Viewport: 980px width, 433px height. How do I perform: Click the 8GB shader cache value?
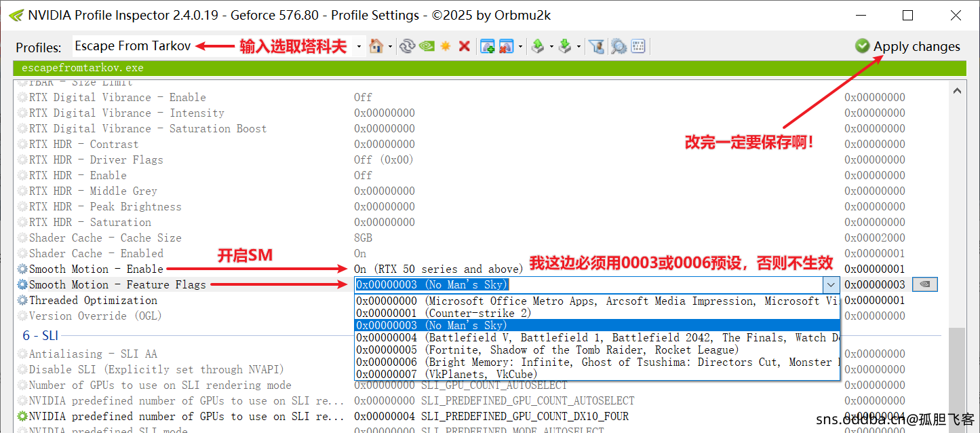coord(363,238)
